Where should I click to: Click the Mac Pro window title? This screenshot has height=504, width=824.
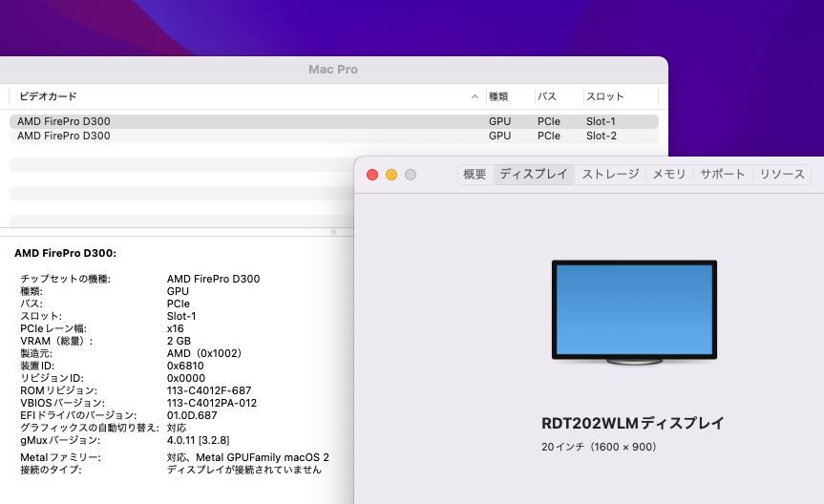(x=333, y=70)
